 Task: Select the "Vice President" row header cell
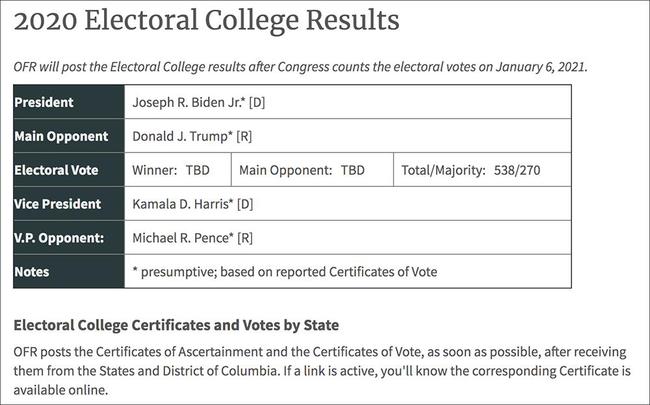(69, 204)
